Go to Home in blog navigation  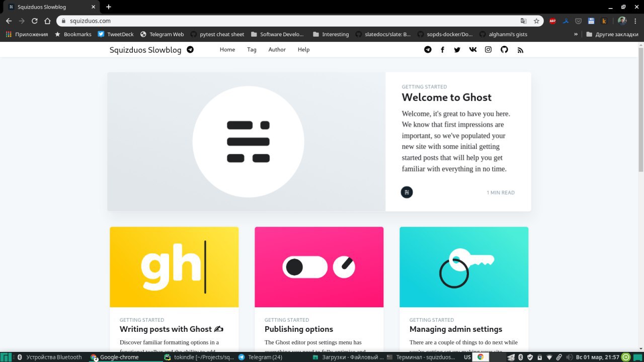point(227,50)
